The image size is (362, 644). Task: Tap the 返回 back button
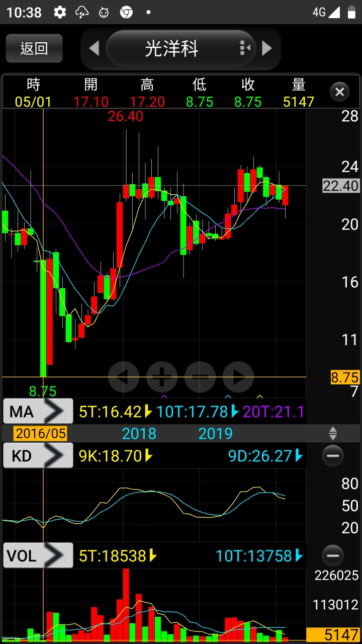(x=34, y=48)
